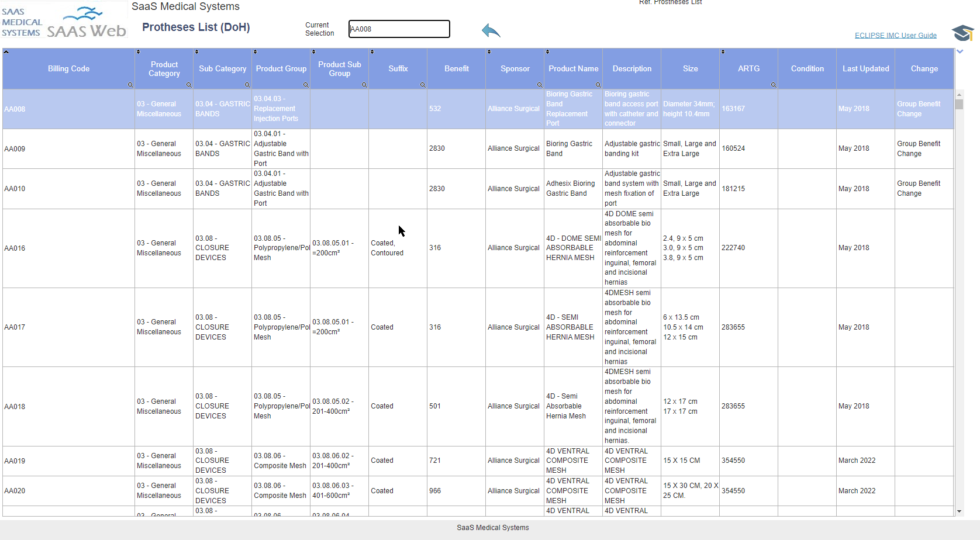Click Sub Category sort arrows
The height and width of the screenshot is (540, 980).
click(x=196, y=52)
